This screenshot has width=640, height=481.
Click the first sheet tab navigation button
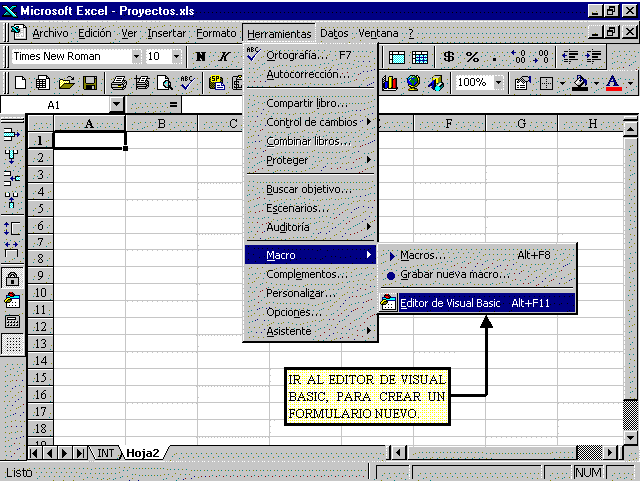click(x=34, y=453)
